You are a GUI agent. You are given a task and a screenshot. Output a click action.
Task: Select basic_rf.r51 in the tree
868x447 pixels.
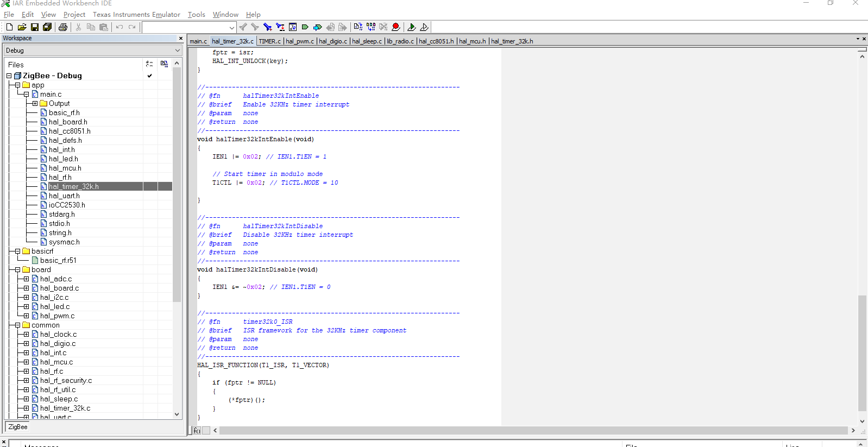[58, 261]
